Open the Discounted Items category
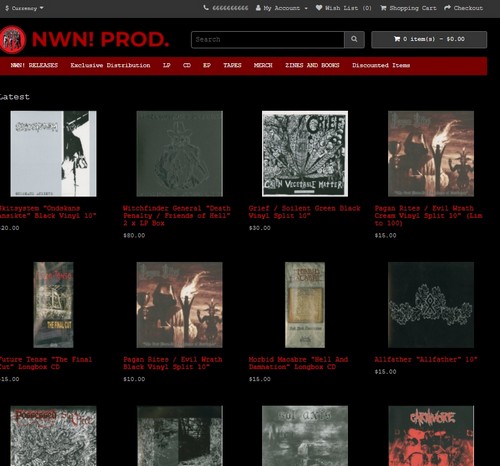500x466 pixels. (x=381, y=65)
